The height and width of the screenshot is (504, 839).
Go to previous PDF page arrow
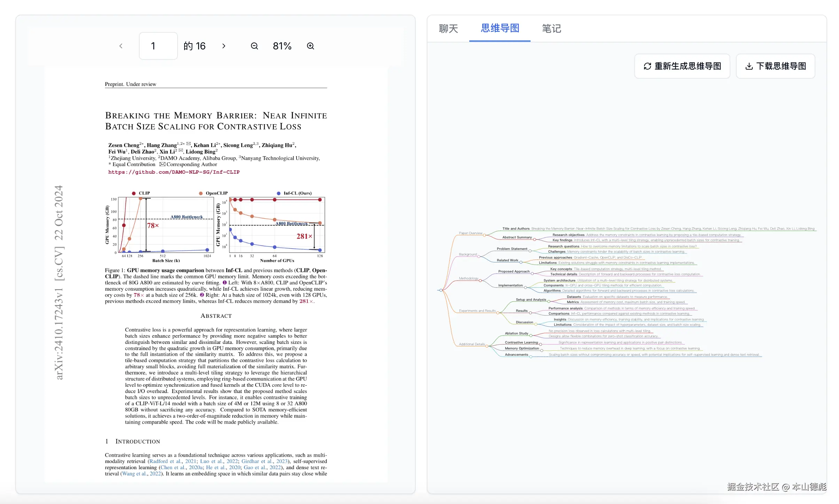[121, 46]
